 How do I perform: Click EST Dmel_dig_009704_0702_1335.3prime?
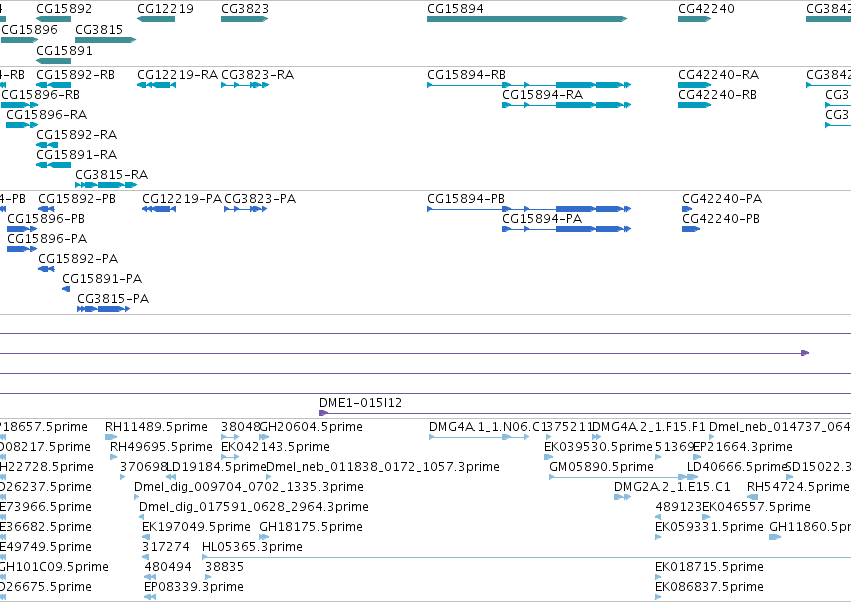click(249, 487)
